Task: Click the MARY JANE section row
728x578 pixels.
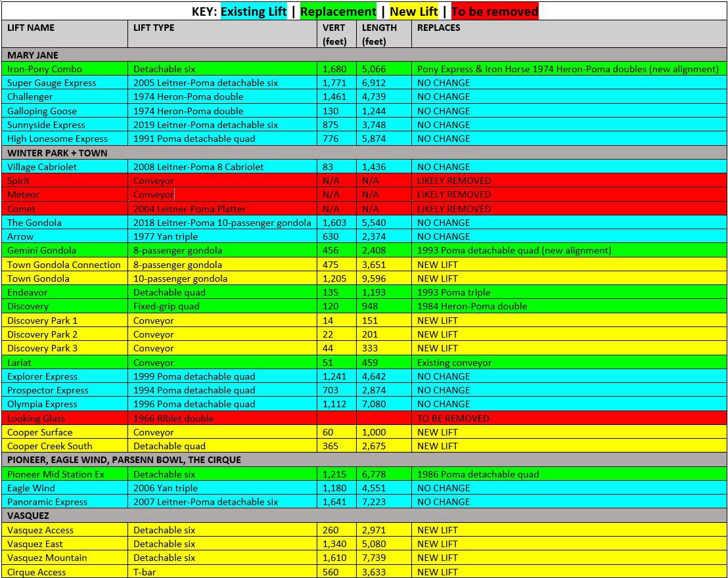Action: point(364,55)
